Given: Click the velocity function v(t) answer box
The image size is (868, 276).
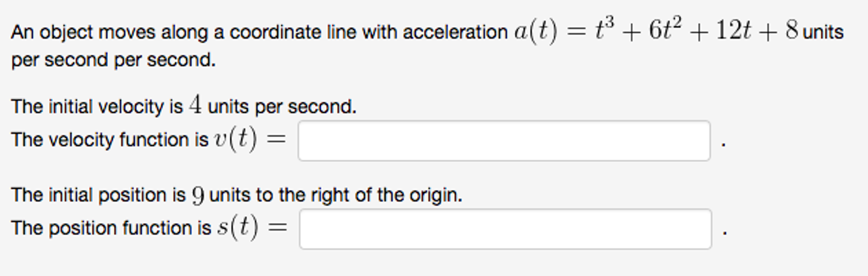Looking at the screenshot, I should click(504, 141).
